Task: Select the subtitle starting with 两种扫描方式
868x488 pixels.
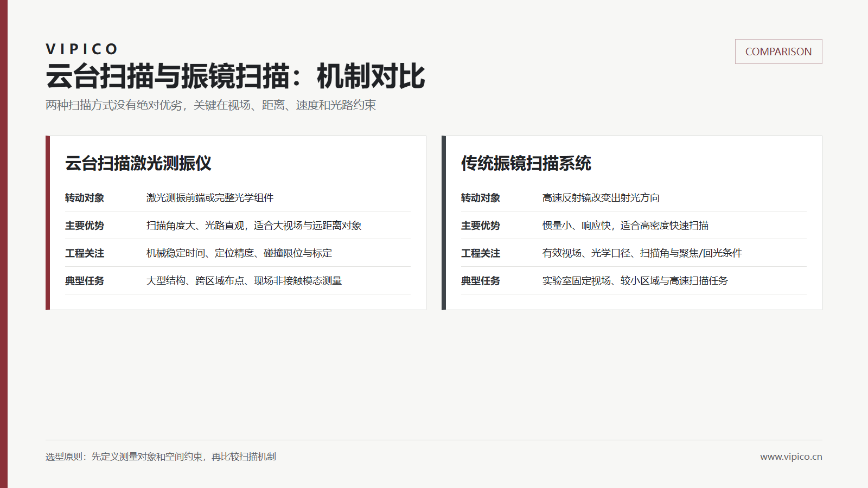Action: tap(210, 105)
